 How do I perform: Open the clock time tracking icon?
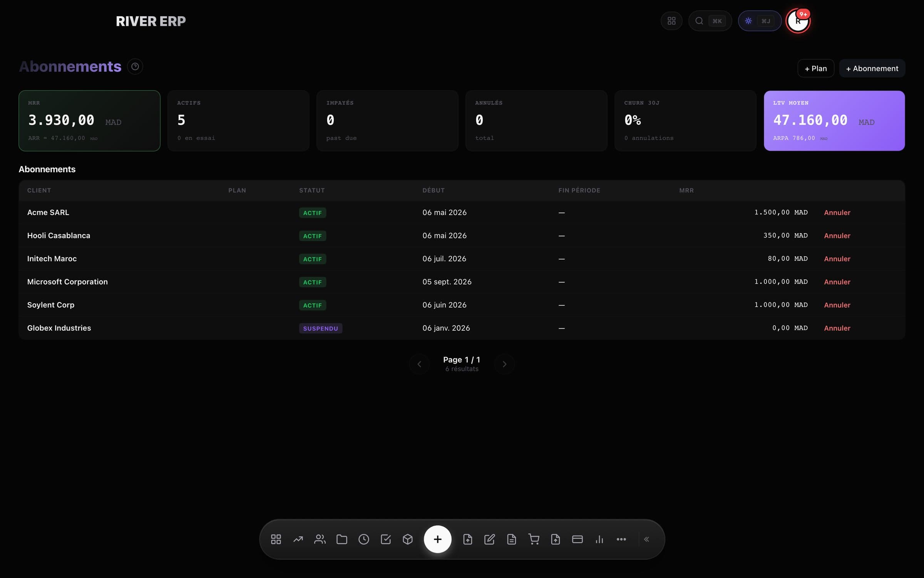pyautogui.click(x=364, y=539)
